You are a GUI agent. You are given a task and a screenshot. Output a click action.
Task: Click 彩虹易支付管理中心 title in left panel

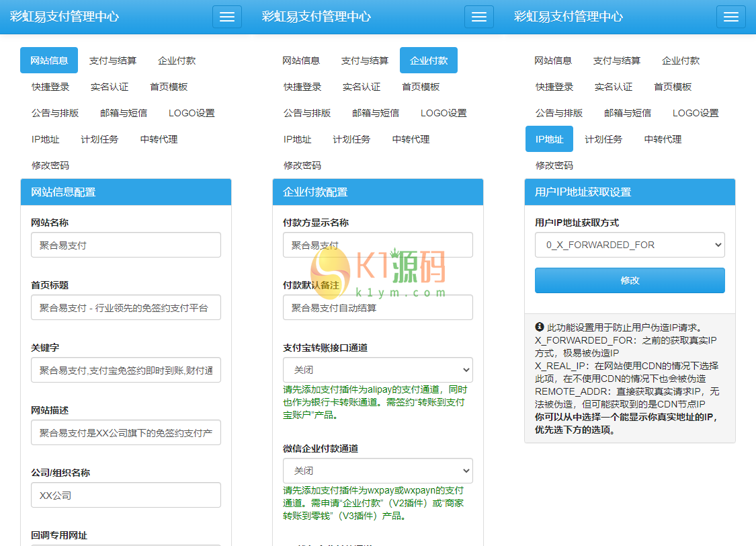coord(64,17)
